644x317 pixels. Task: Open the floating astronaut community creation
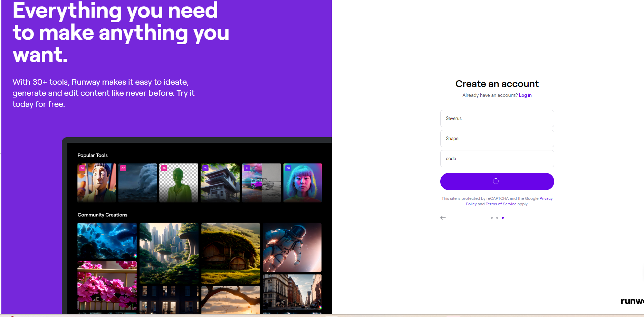[x=292, y=248]
